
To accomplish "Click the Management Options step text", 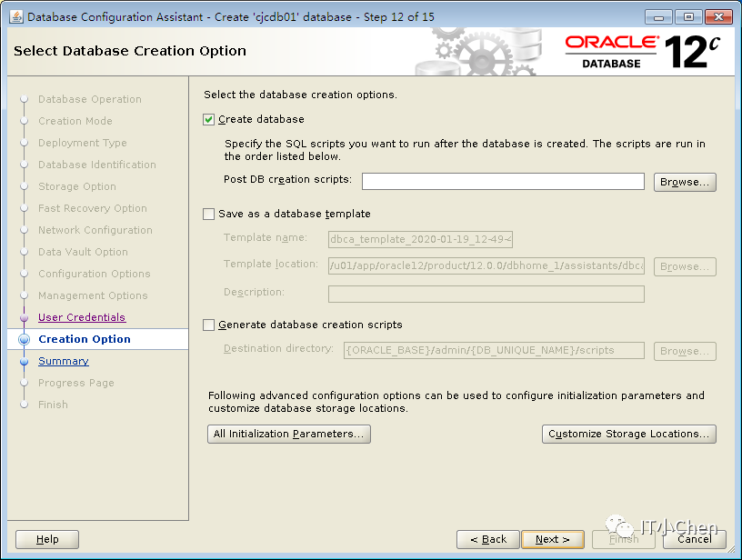I will [x=93, y=295].
